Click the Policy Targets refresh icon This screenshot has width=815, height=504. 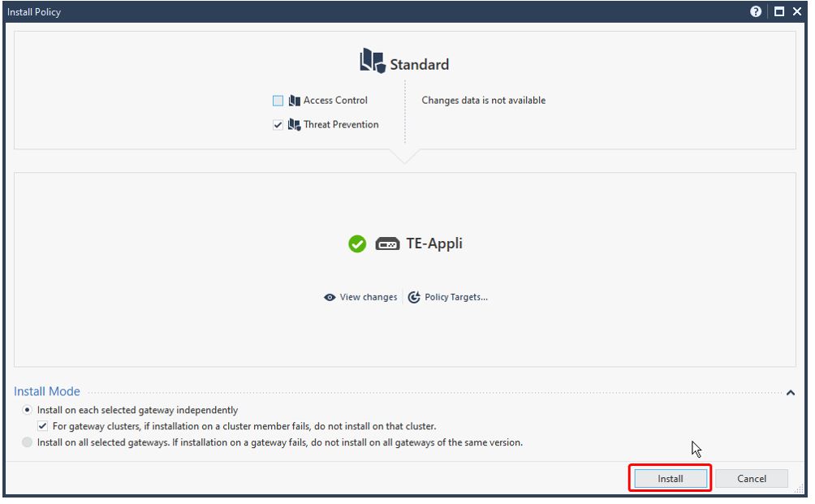414,297
